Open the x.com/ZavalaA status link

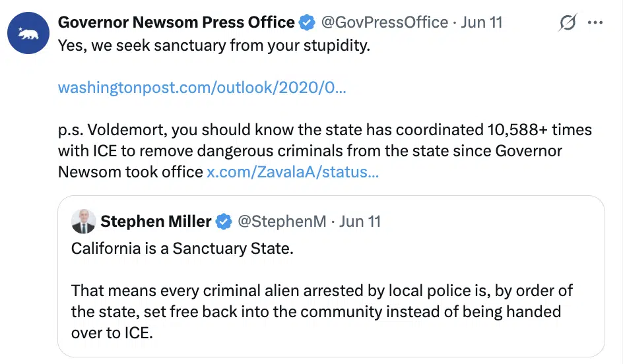tap(293, 172)
